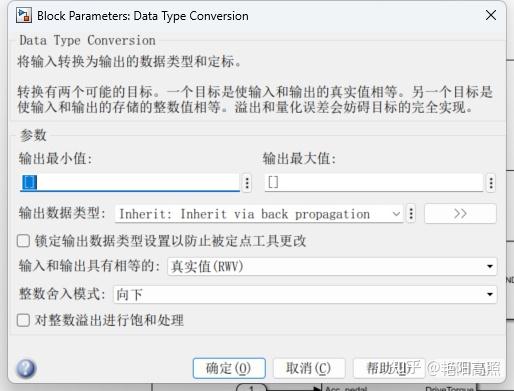Open the 整数舍入模式 向下 dropdown
This screenshot has height=391, width=514.
305,294
